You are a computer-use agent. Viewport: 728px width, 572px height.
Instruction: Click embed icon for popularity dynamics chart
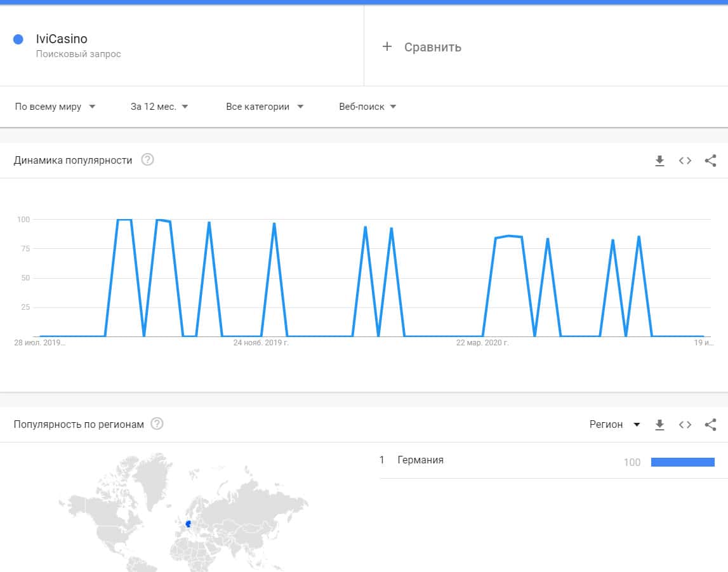[x=685, y=161]
